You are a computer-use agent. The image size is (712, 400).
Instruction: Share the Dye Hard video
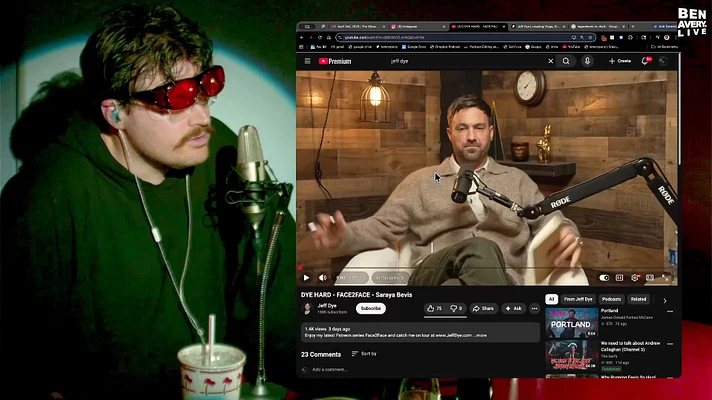pyautogui.click(x=483, y=308)
